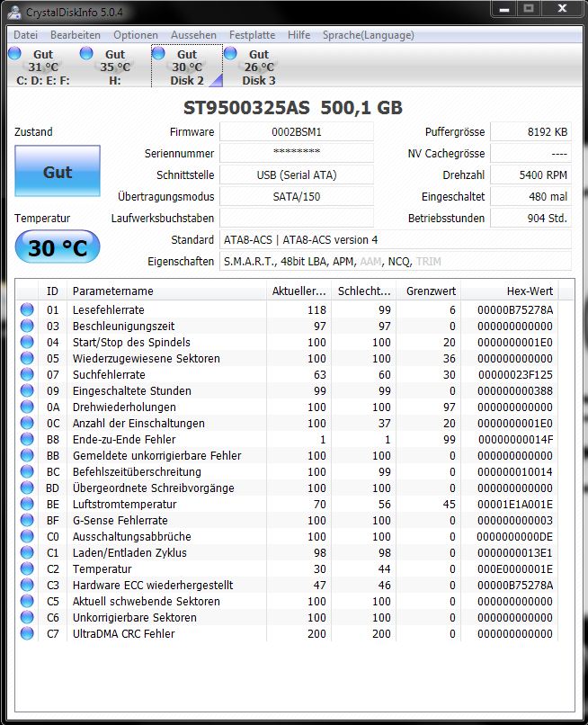Screen dimensions: 588x725
Task: Click status orb for Start/Stop des Spindels
Action: (x=27, y=342)
